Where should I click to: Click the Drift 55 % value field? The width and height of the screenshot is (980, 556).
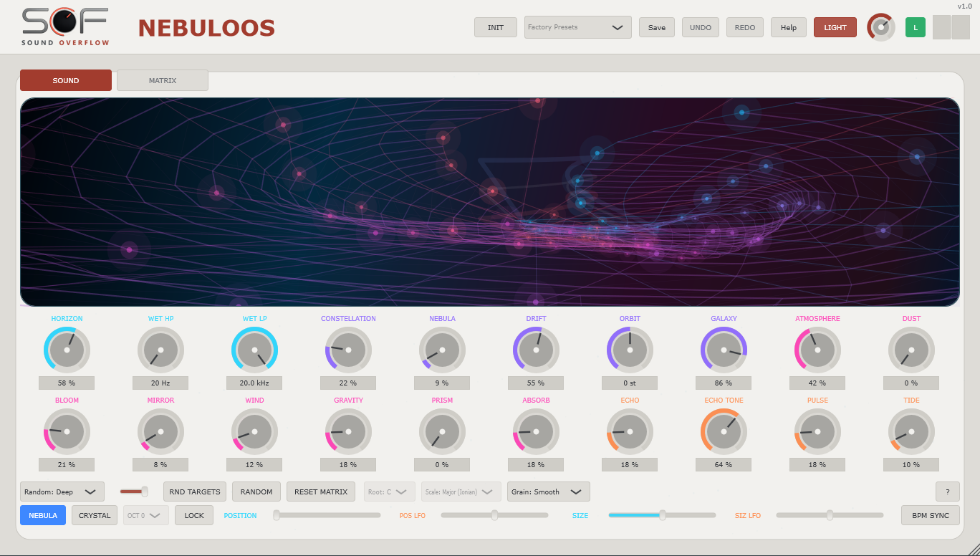(536, 383)
